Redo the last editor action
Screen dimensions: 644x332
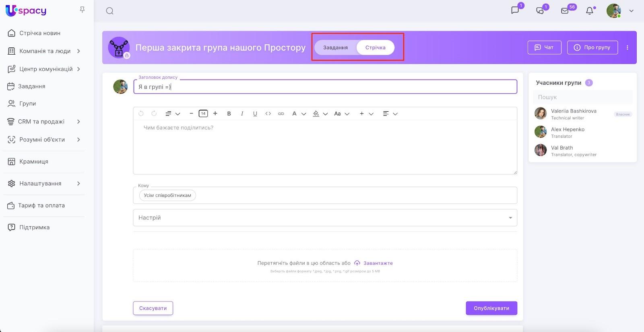coord(154,114)
